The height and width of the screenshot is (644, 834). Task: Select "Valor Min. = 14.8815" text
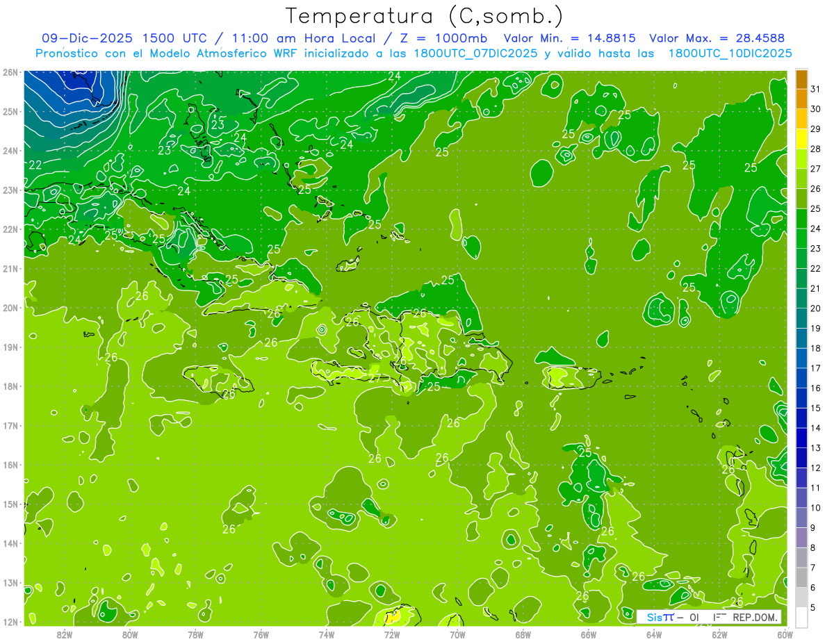[569, 38]
